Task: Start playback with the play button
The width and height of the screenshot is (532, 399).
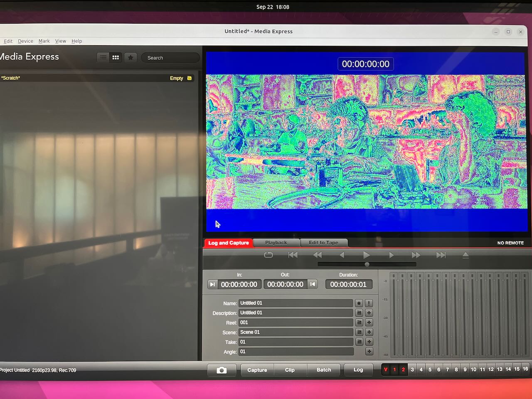Action: click(366, 255)
